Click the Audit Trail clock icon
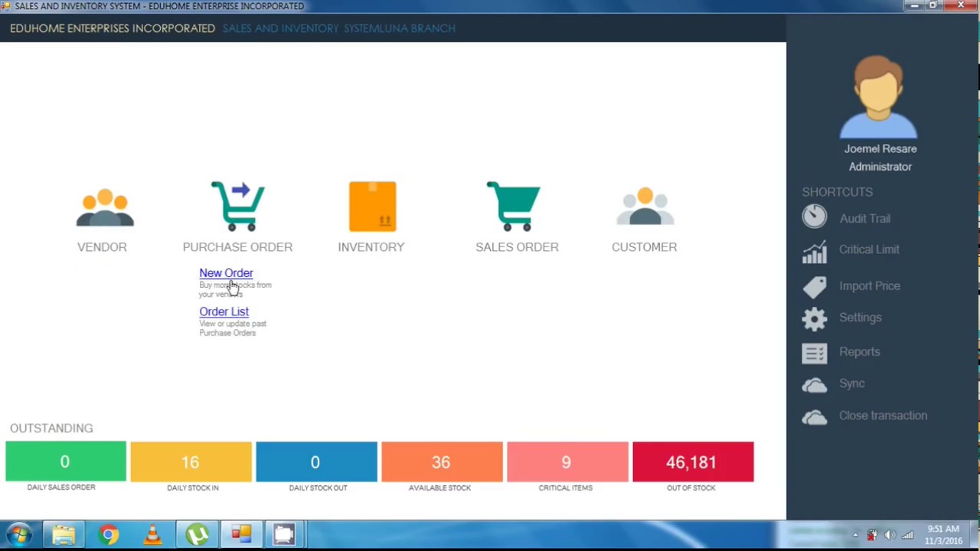Screen dimensions: 980x551 click(x=815, y=217)
